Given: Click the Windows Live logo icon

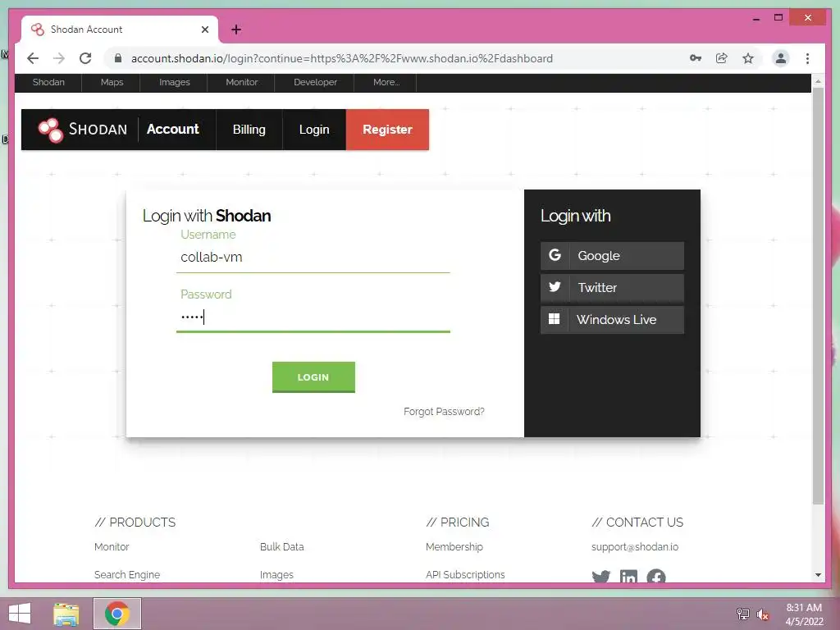Looking at the screenshot, I should (555, 319).
